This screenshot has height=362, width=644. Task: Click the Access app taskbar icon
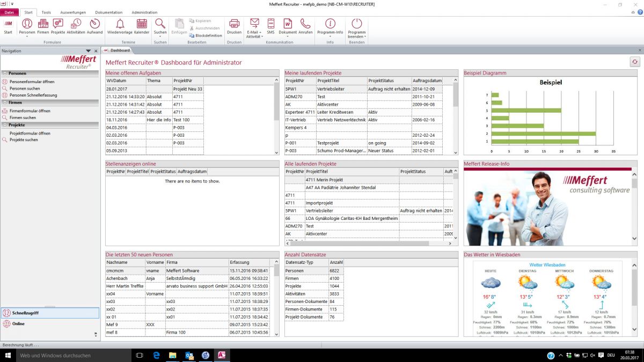221,355
